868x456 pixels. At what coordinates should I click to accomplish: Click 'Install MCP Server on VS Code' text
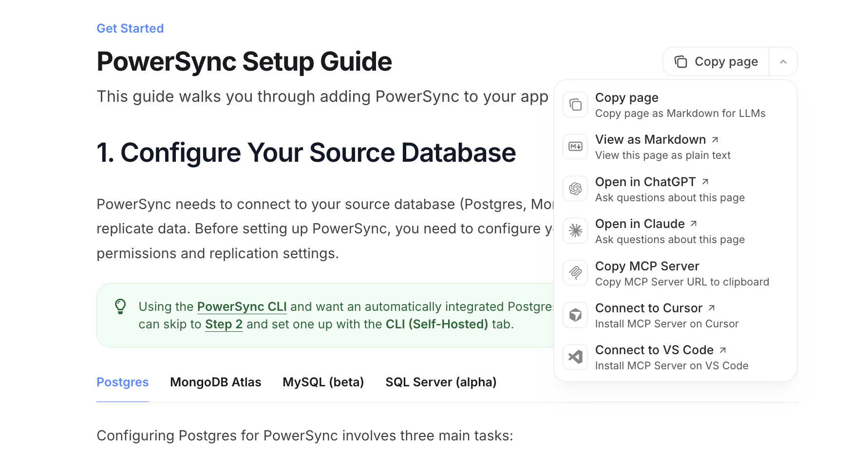672,366
